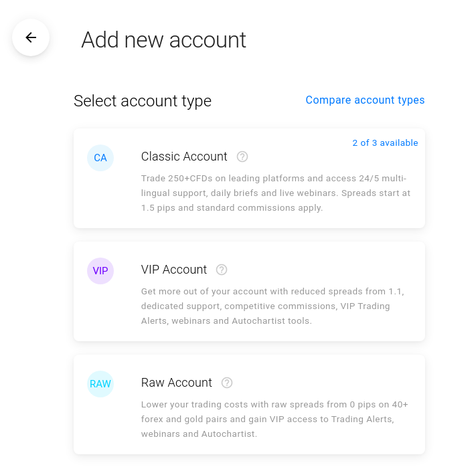Select the Classic Account title
476x473 pixels.
point(184,157)
